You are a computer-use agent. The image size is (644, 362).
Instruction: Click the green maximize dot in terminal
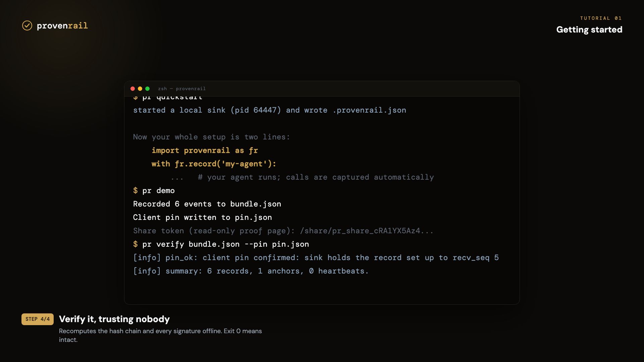pos(147,89)
